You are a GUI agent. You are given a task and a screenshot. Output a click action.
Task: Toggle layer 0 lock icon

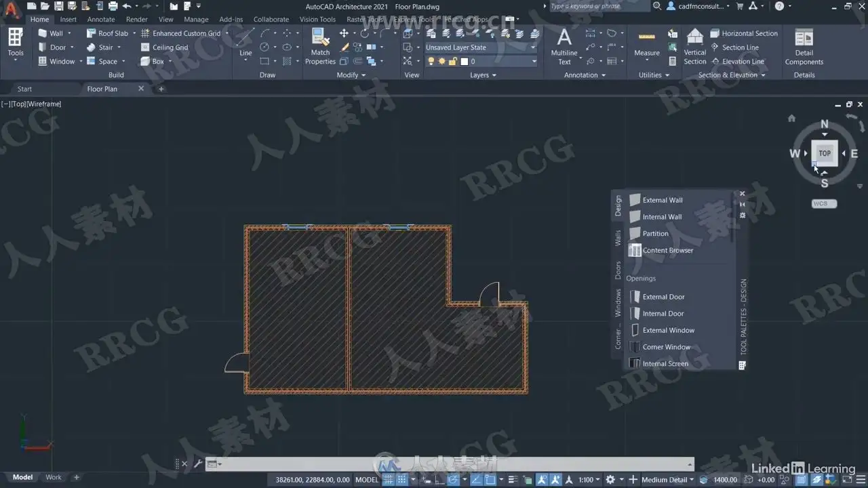[x=452, y=61]
